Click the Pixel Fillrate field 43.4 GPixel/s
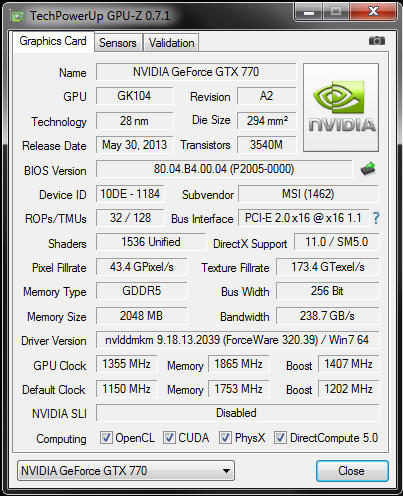Screen dimensions: 403x496 (x=142, y=267)
